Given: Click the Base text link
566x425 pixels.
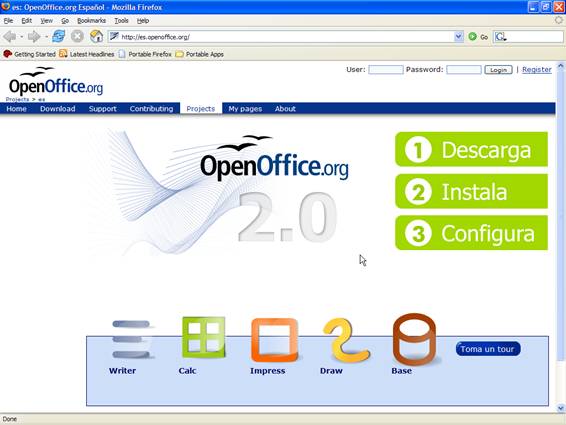Looking at the screenshot, I should [x=401, y=371].
